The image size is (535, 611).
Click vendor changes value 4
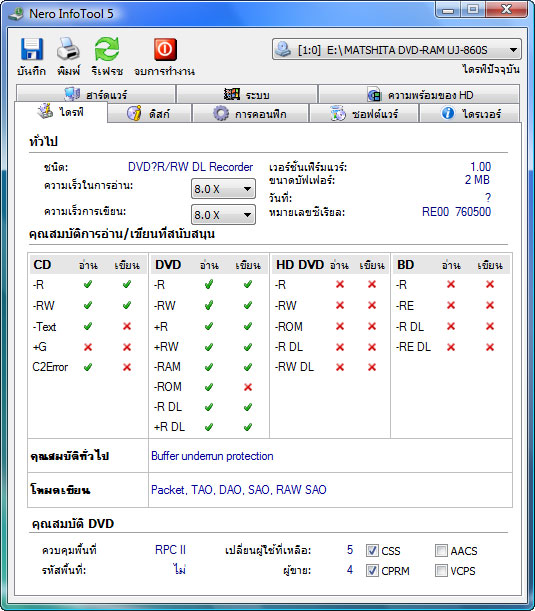[350, 570]
